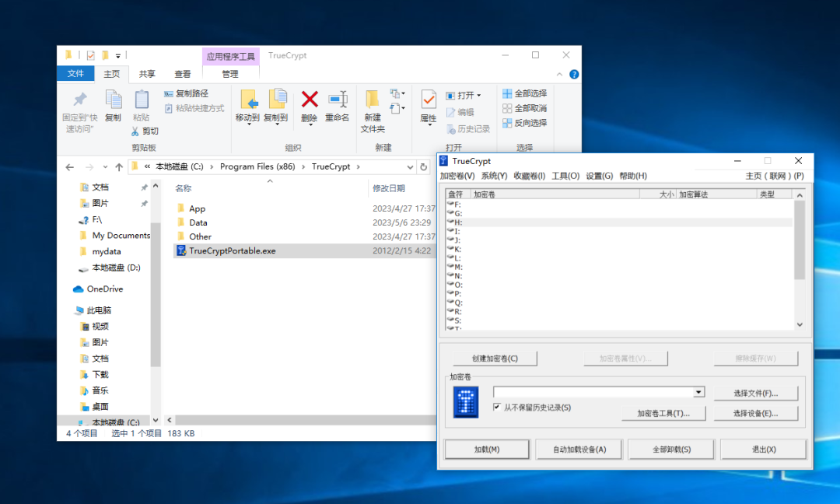Click the New Folder icon
Image resolution: width=840 pixels, height=504 pixels.
click(373, 100)
